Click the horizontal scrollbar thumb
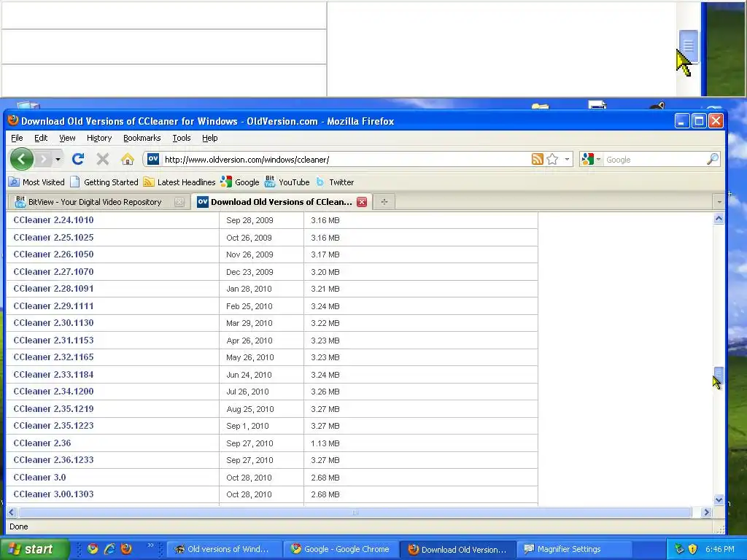Image resolution: width=747 pixels, height=560 pixels. (355, 513)
